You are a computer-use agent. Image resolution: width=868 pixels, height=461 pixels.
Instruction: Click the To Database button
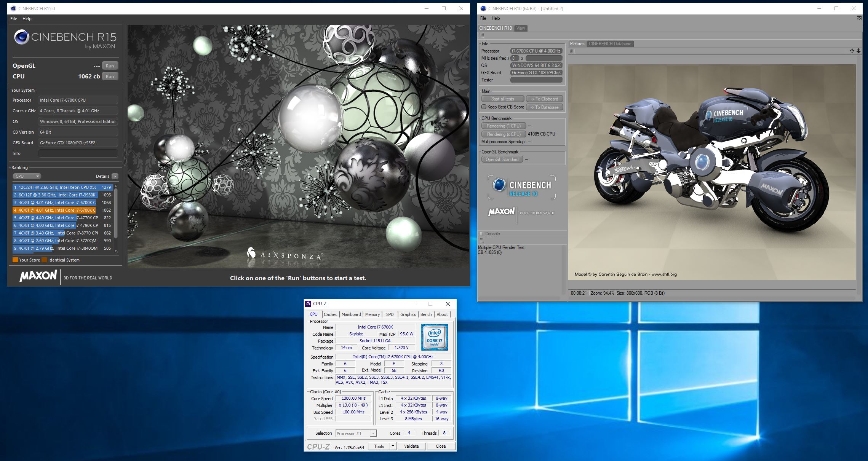point(544,107)
